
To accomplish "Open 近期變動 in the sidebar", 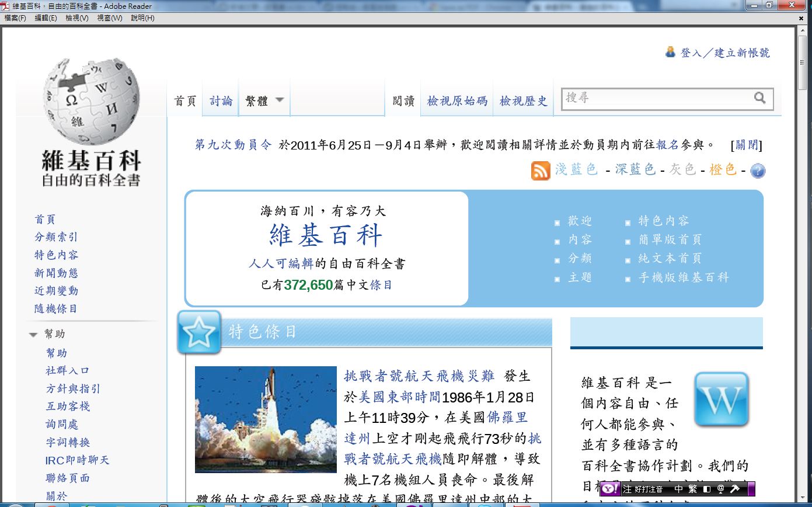I will point(56,291).
